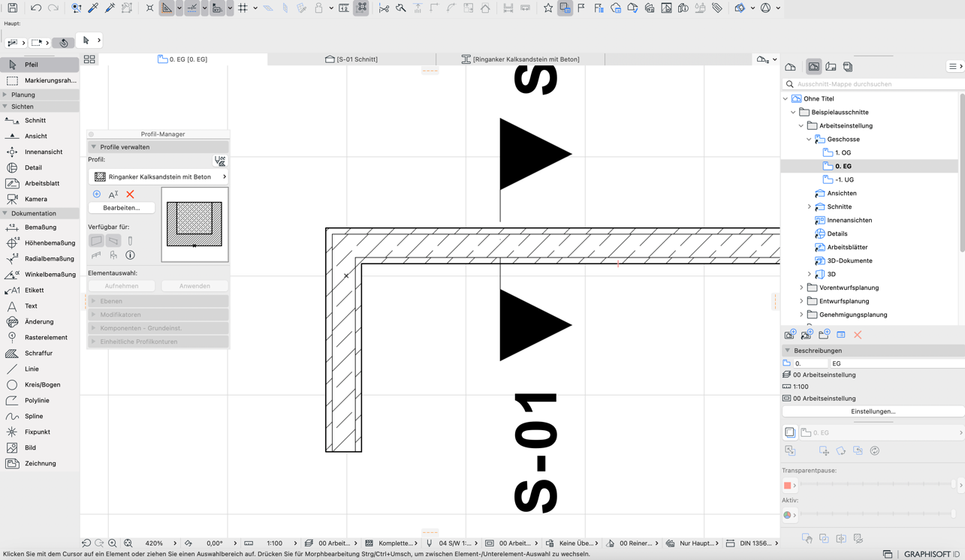Click the Bearbeiten... button
Viewport: 965px width, 560px height.
click(x=122, y=208)
